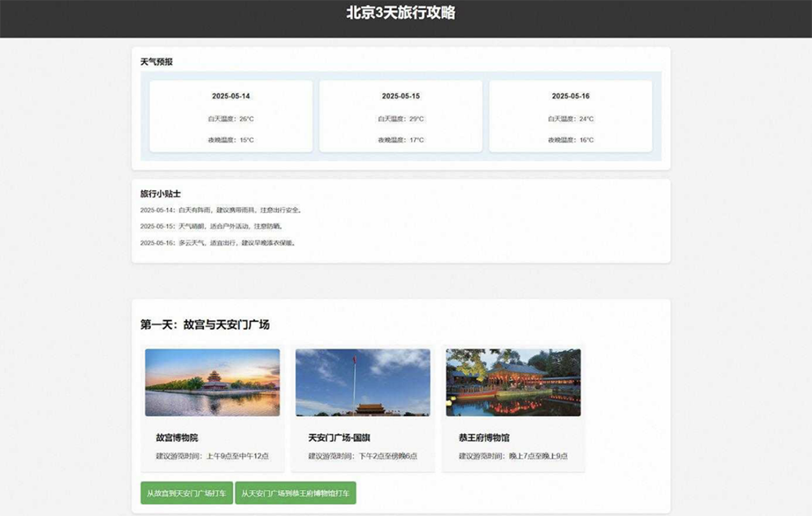Click the 恭王府博物馆 card heading
The image size is (812, 516).
pos(484,436)
